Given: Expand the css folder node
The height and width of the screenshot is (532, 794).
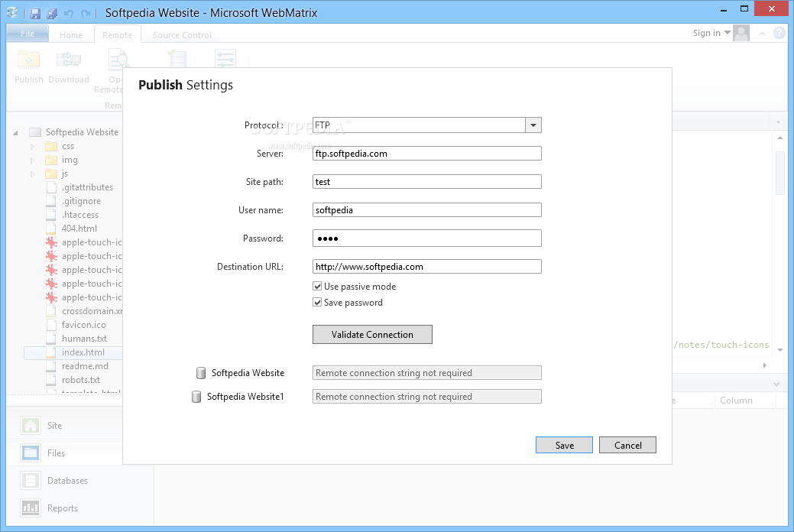Looking at the screenshot, I should coord(32,147).
